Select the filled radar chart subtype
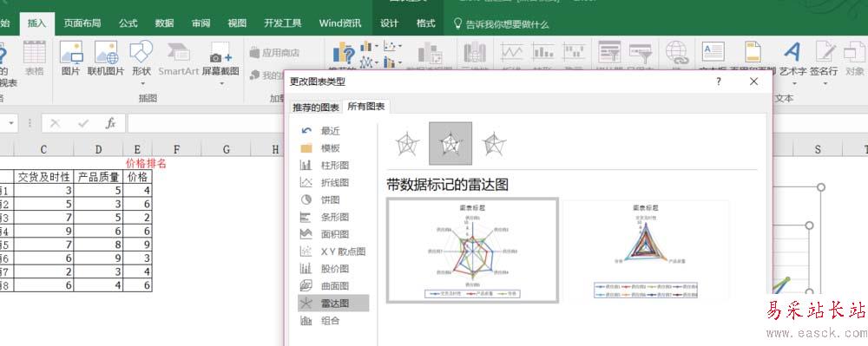The height and width of the screenshot is (346, 868). pyautogui.click(x=494, y=144)
